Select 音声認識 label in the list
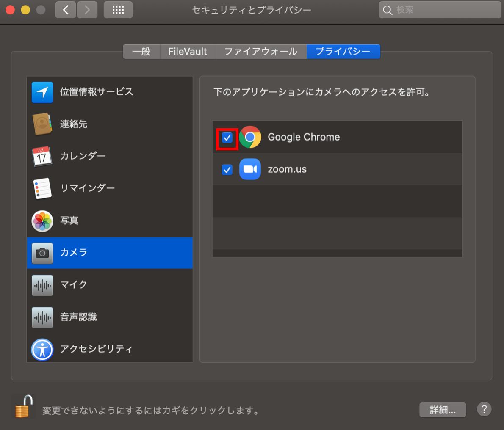The height and width of the screenshot is (430, 504). point(78,317)
